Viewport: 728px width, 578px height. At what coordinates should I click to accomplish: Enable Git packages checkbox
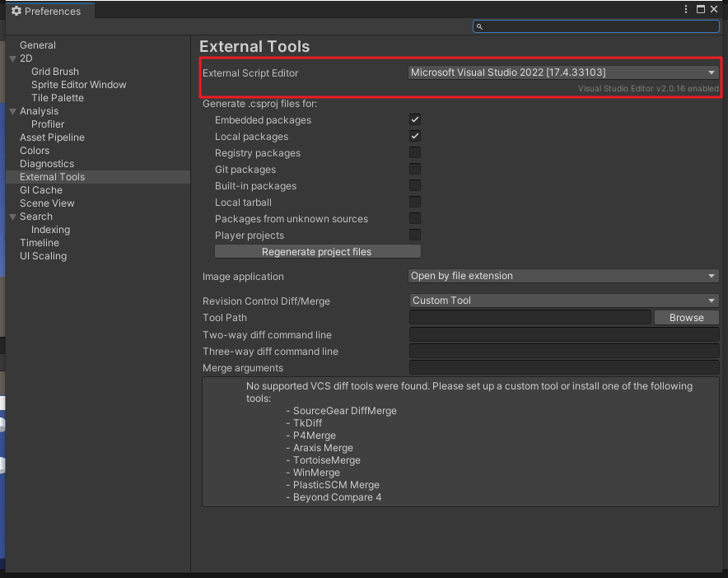coord(414,169)
